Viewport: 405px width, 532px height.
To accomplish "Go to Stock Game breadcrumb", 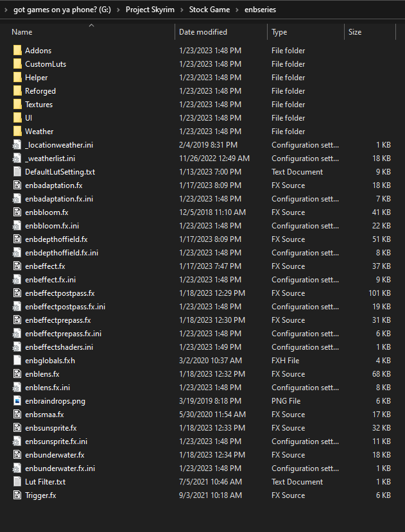I will point(209,10).
